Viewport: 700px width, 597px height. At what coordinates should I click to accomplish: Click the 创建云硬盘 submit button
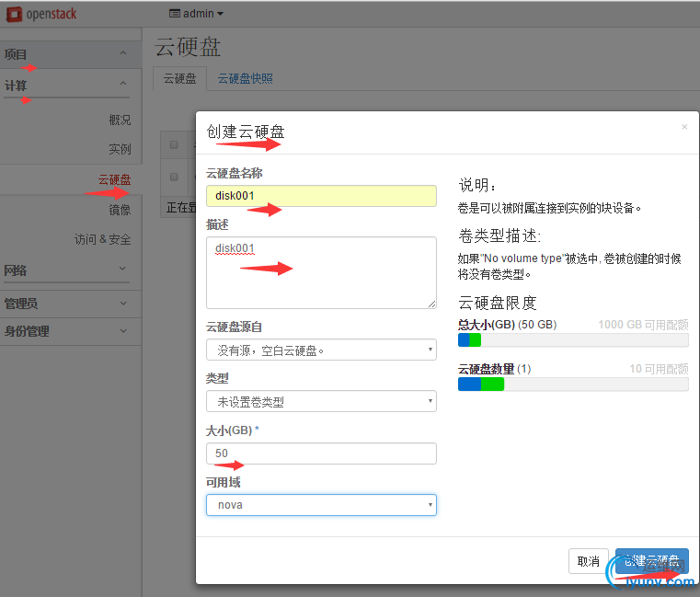pyautogui.click(x=651, y=561)
